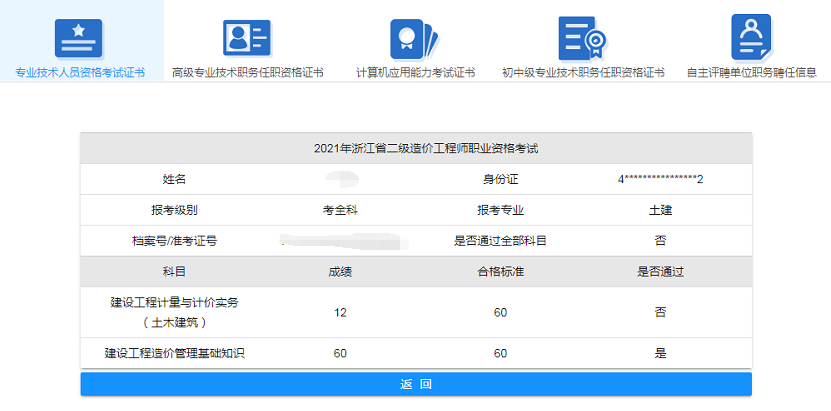Click the 姓名 label cell

174,180
